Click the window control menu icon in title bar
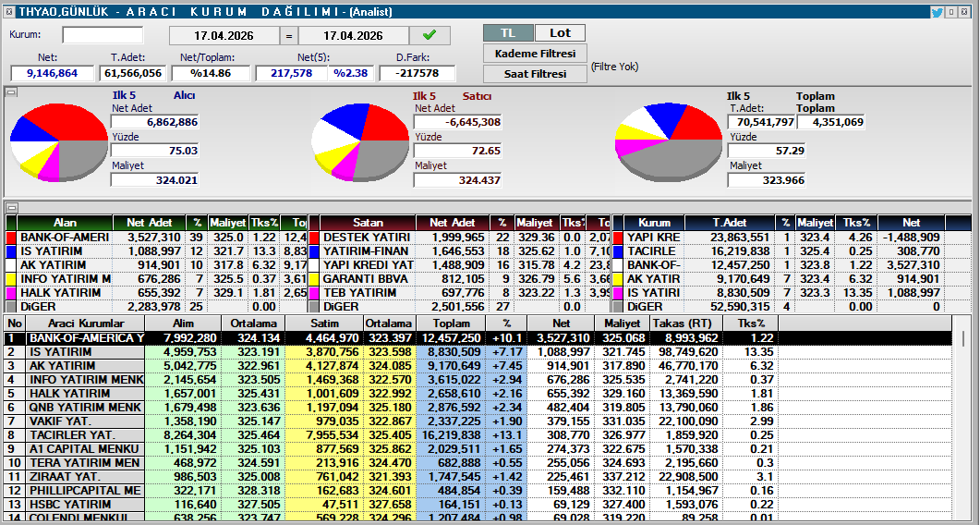The width and height of the screenshot is (980, 525). pos(8,11)
